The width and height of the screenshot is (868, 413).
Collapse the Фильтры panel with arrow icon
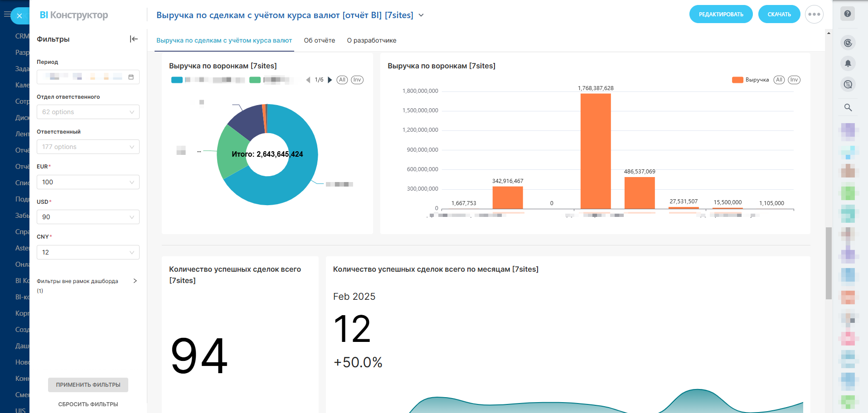click(134, 39)
